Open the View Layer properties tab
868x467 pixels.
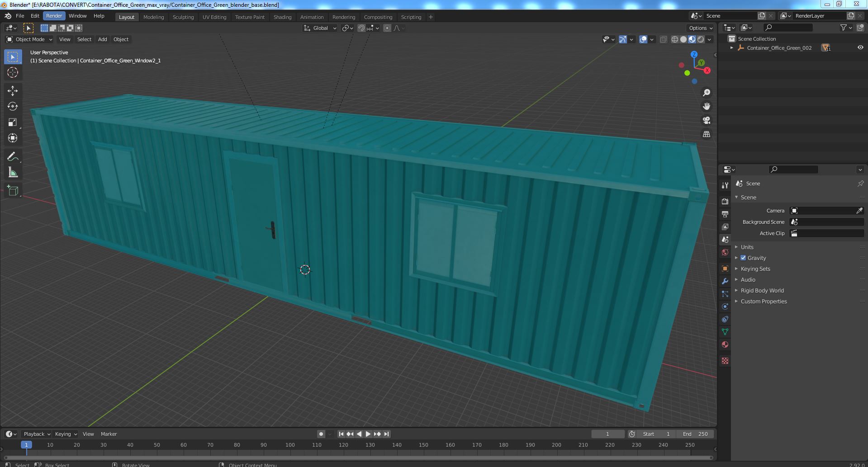point(725,226)
